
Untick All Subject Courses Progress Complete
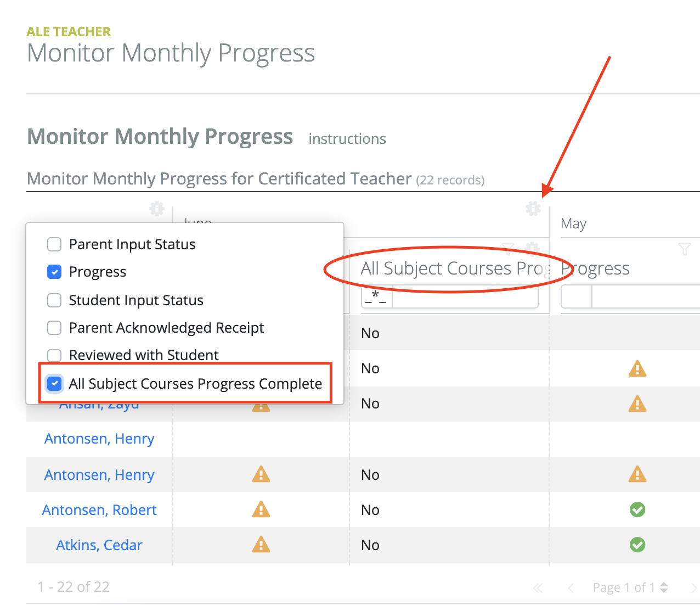54,383
